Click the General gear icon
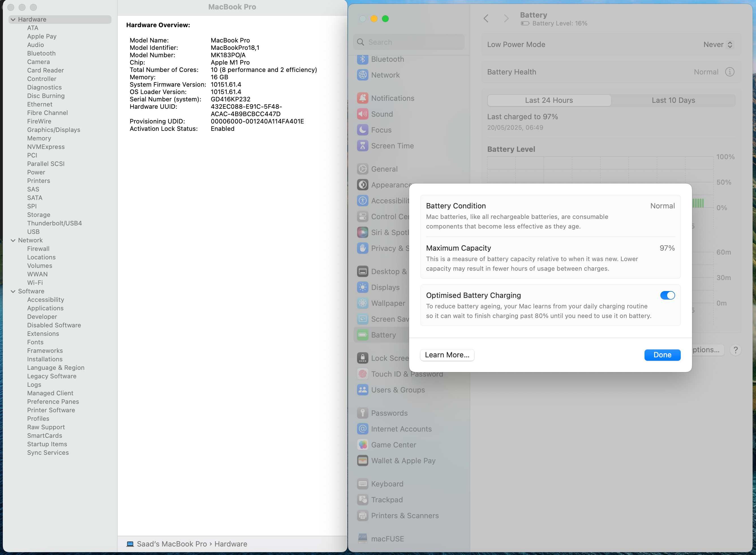The height and width of the screenshot is (555, 756). (362, 169)
